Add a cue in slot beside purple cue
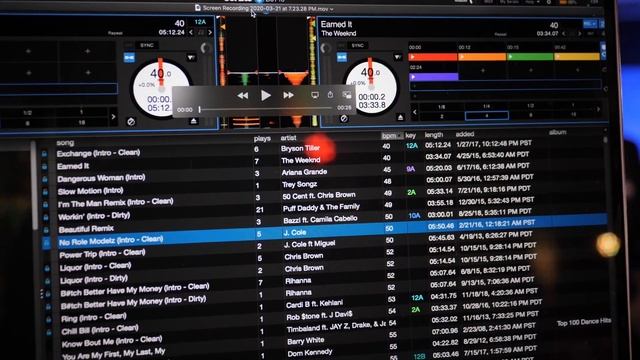640x360 pixels. point(482,71)
